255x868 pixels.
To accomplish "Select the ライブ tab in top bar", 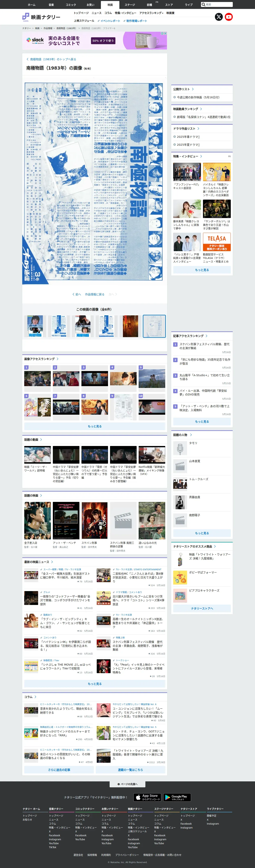I will coord(189,5).
